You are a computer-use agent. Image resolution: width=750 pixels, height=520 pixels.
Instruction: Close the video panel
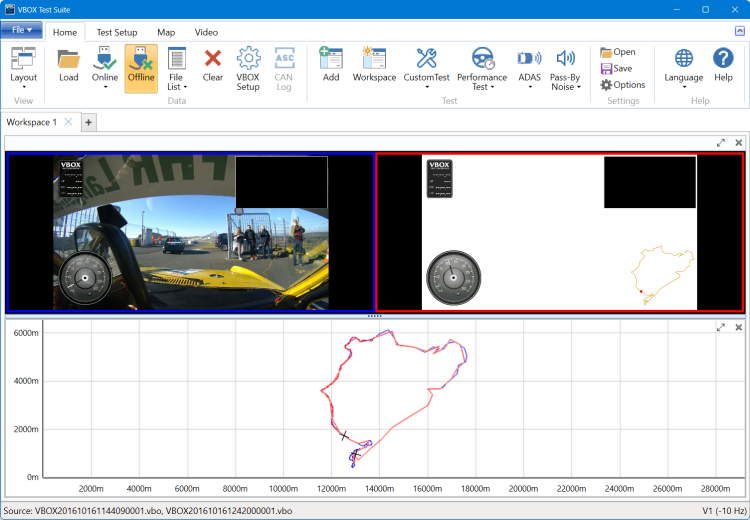point(739,143)
